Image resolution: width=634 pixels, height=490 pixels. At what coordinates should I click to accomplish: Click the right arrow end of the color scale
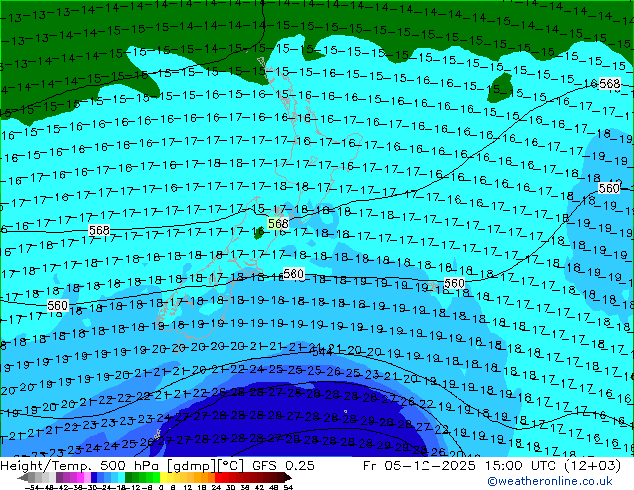pos(288,478)
